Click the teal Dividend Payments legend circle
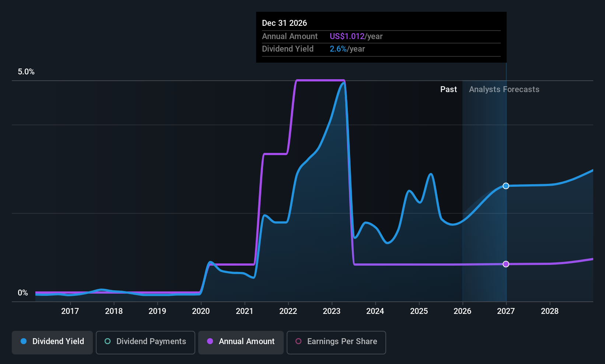 [108, 341]
